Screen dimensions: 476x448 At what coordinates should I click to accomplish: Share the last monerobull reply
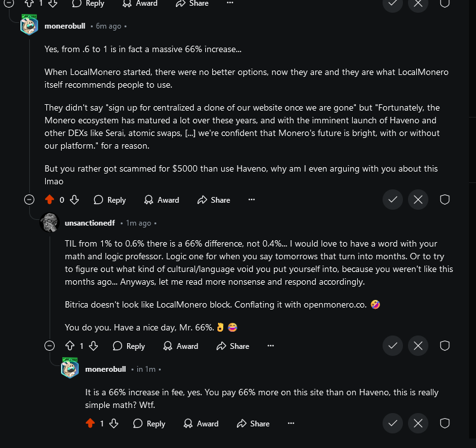click(253, 423)
